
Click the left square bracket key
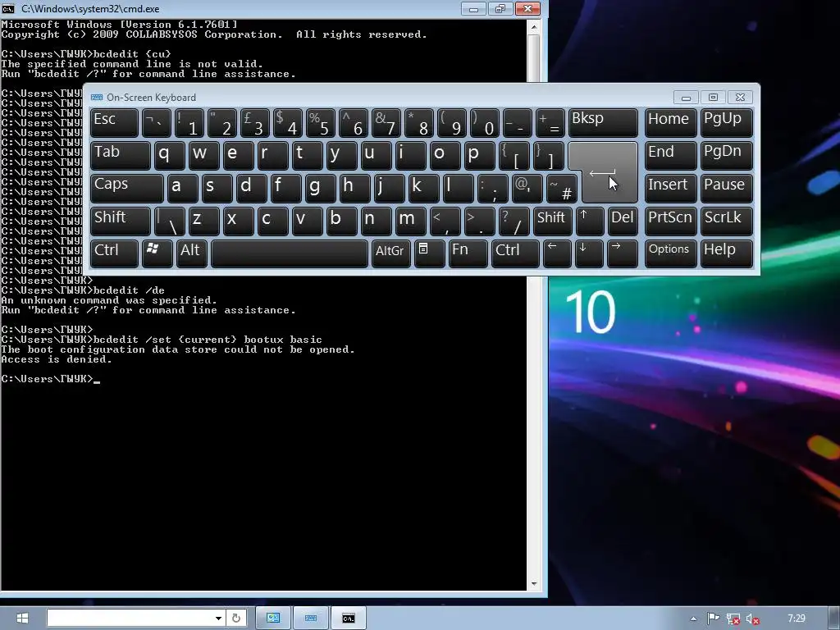514,156
